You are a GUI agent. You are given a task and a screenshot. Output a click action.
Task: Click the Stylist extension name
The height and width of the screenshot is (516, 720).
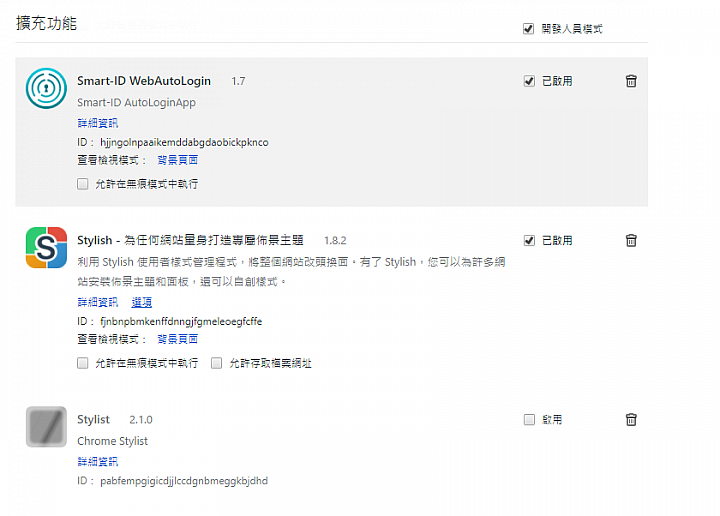(93, 419)
